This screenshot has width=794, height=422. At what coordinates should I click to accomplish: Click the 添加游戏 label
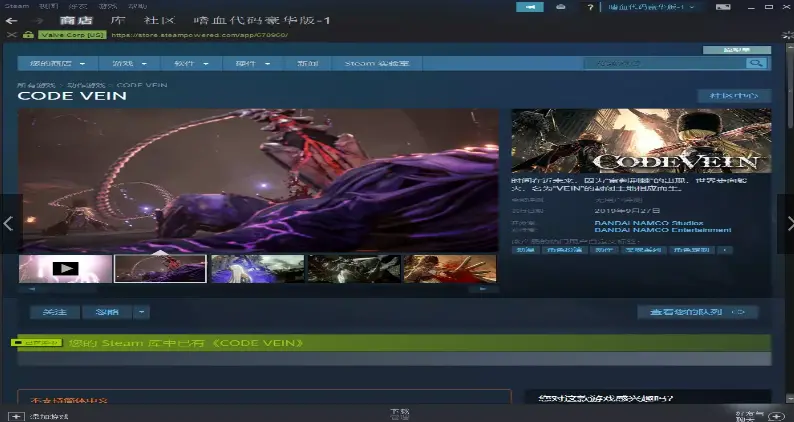[49, 417]
